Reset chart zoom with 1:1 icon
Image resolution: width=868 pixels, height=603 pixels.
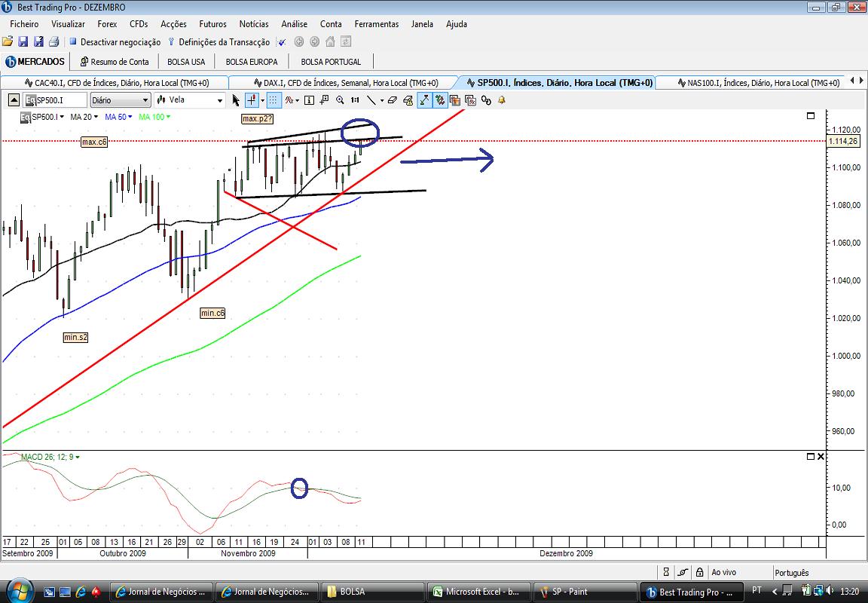click(355, 100)
